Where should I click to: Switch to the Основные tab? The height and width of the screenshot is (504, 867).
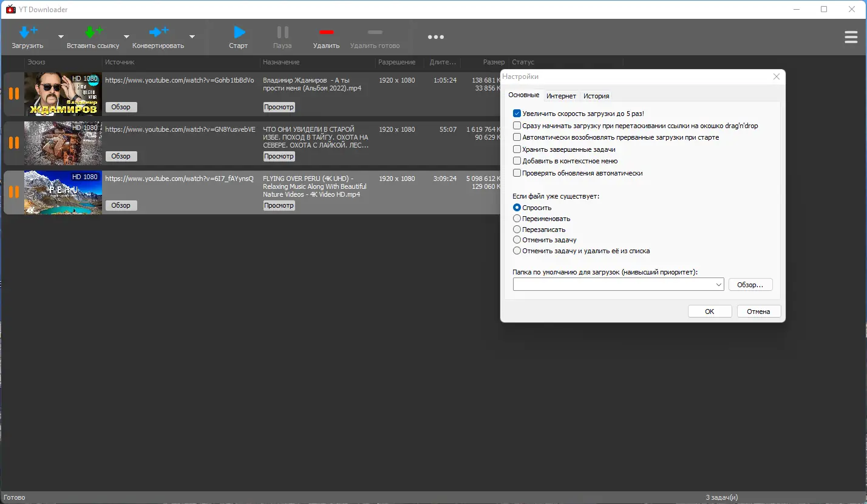coord(523,95)
